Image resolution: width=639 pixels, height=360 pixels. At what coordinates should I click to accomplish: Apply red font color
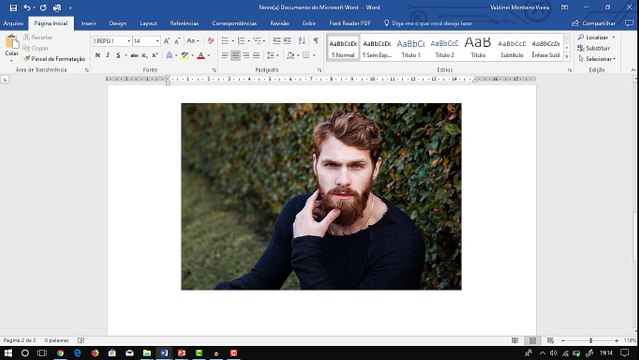click(x=201, y=55)
